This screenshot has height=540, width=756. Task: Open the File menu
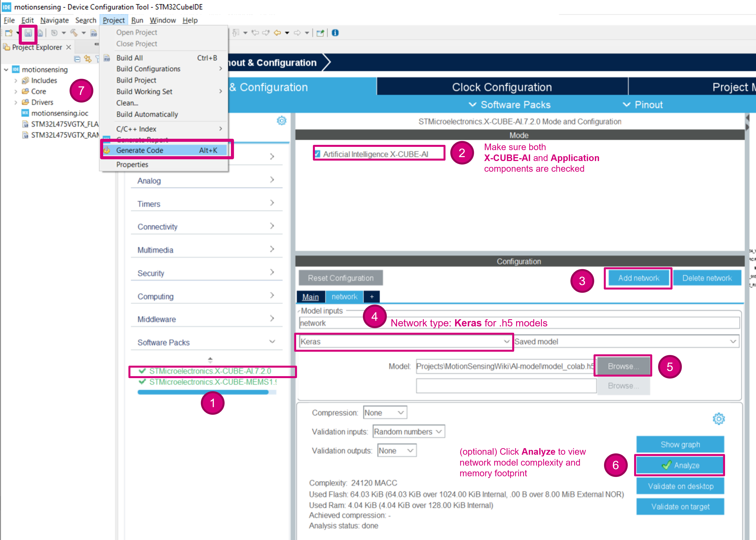[9, 20]
